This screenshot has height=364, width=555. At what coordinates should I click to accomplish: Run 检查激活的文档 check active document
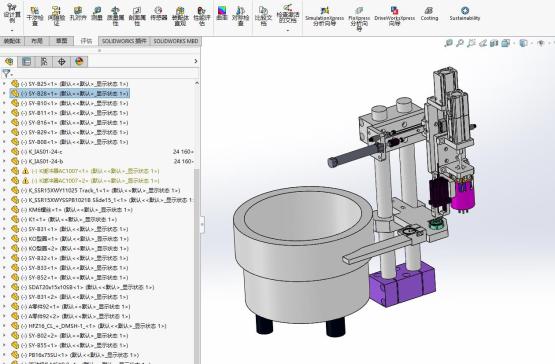(x=288, y=13)
